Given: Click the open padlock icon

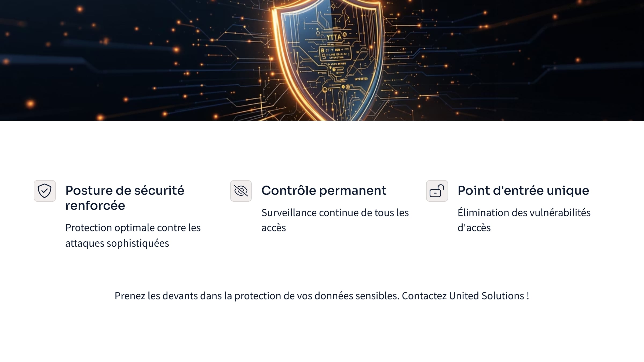Looking at the screenshot, I should [437, 191].
